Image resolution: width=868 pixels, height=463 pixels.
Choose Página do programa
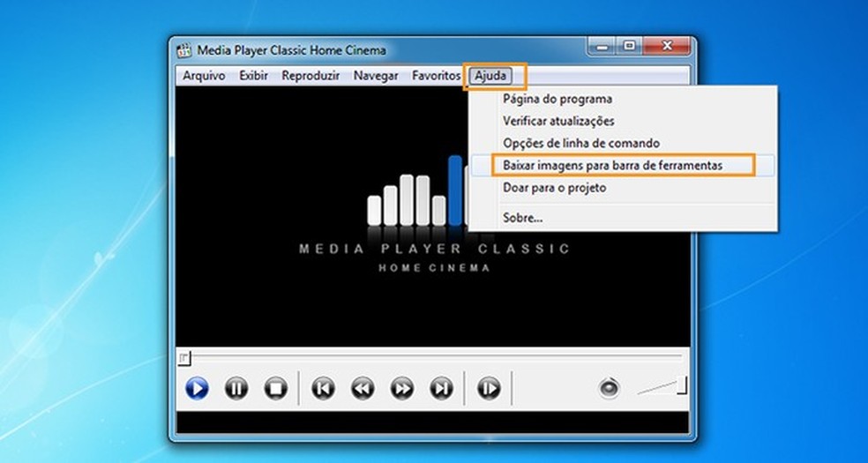(623, 99)
